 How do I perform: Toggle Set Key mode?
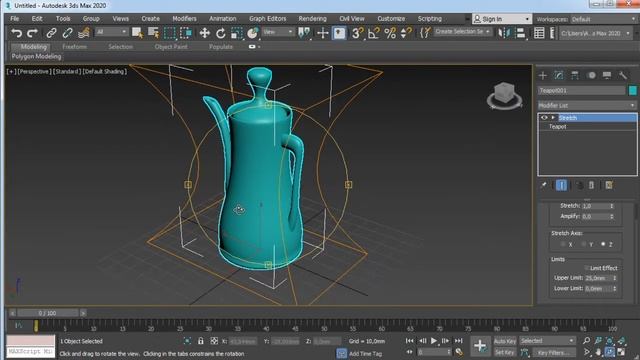[505, 352]
